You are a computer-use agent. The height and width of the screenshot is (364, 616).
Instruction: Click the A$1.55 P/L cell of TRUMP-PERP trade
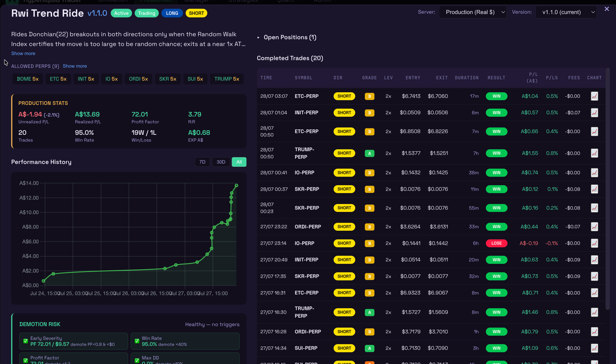coord(530,153)
